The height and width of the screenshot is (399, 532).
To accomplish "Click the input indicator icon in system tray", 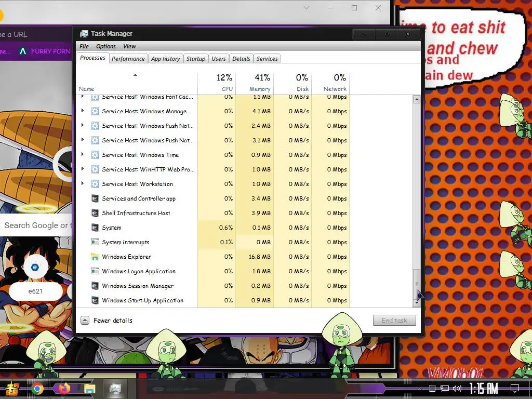I will (432, 389).
